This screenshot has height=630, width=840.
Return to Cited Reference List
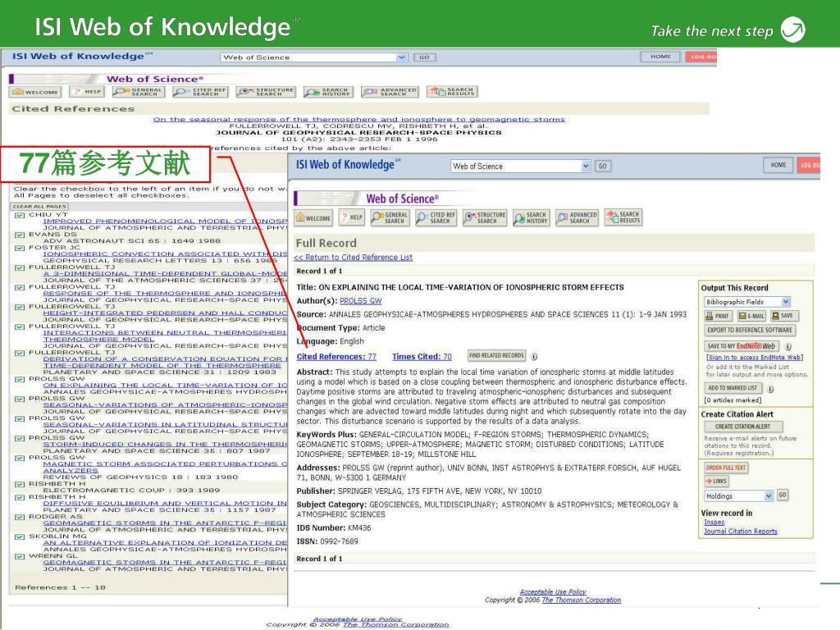point(354,258)
